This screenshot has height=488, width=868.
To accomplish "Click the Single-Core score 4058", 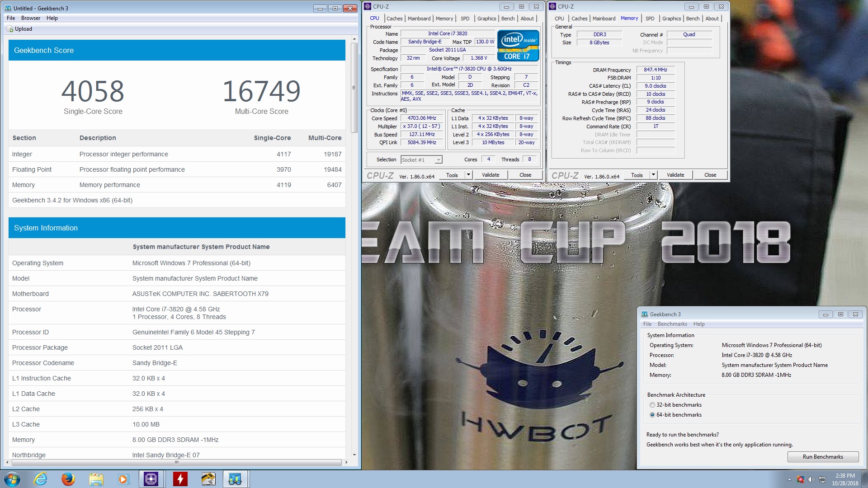I will 93,91.
